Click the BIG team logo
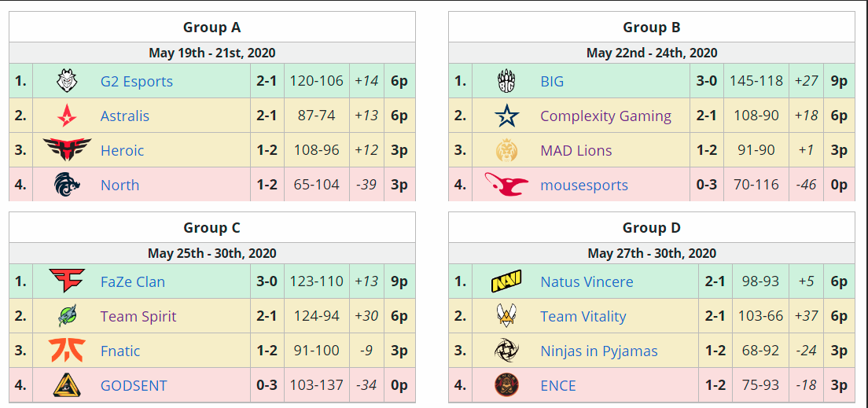Screen dimensions: 868x408 pos(507,82)
